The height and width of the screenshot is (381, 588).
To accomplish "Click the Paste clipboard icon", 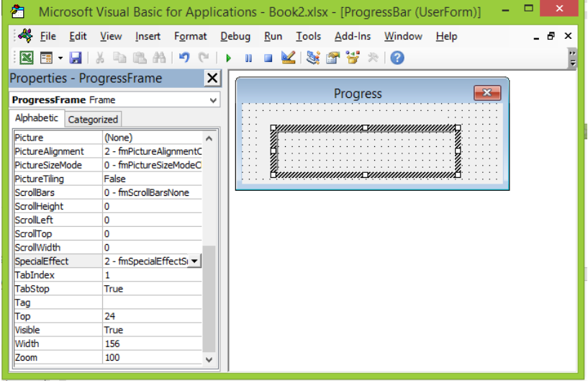I will click(140, 58).
